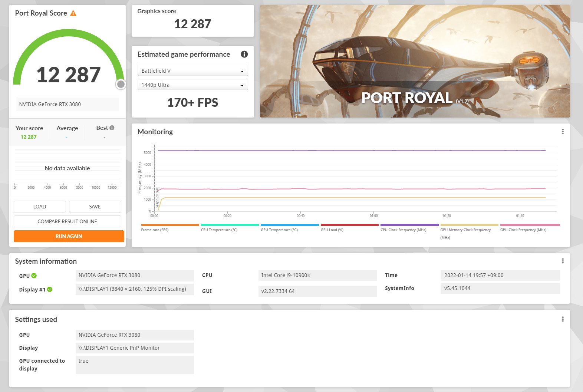Click the Intel Core i9-10900K CPU field
The image size is (583, 392).
pyautogui.click(x=317, y=275)
